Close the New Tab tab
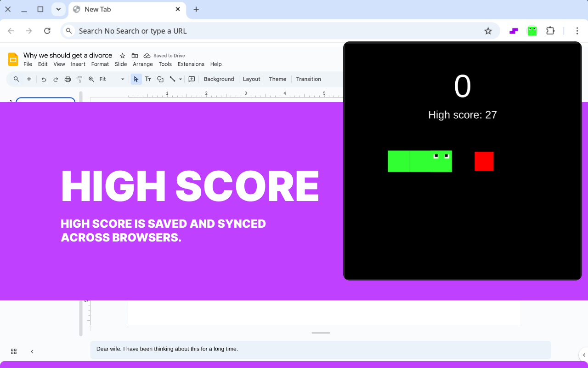This screenshot has height=368, width=588. click(x=178, y=9)
